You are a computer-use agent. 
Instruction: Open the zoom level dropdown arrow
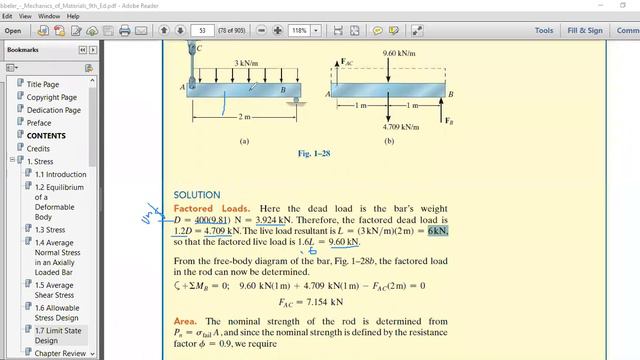[x=316, y=31]
